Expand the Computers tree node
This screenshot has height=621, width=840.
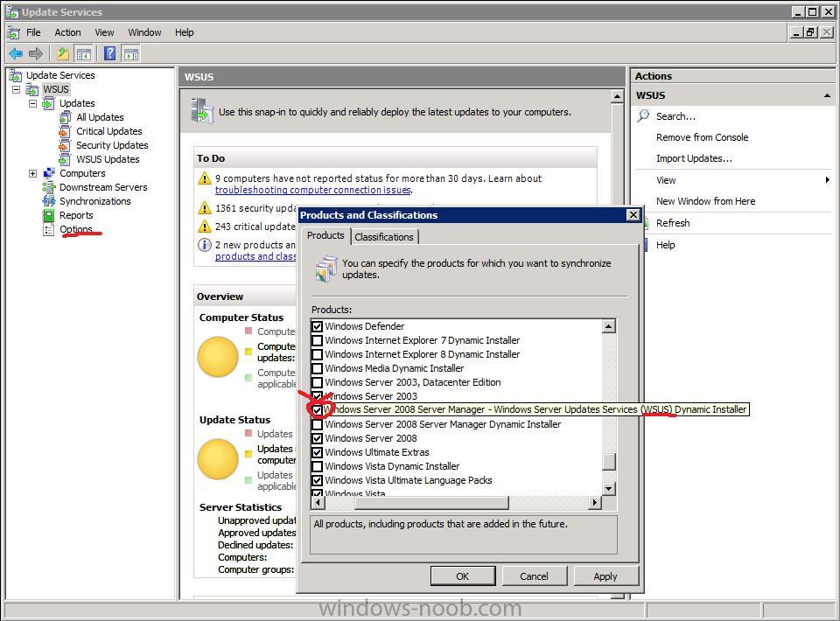[32, 173]
